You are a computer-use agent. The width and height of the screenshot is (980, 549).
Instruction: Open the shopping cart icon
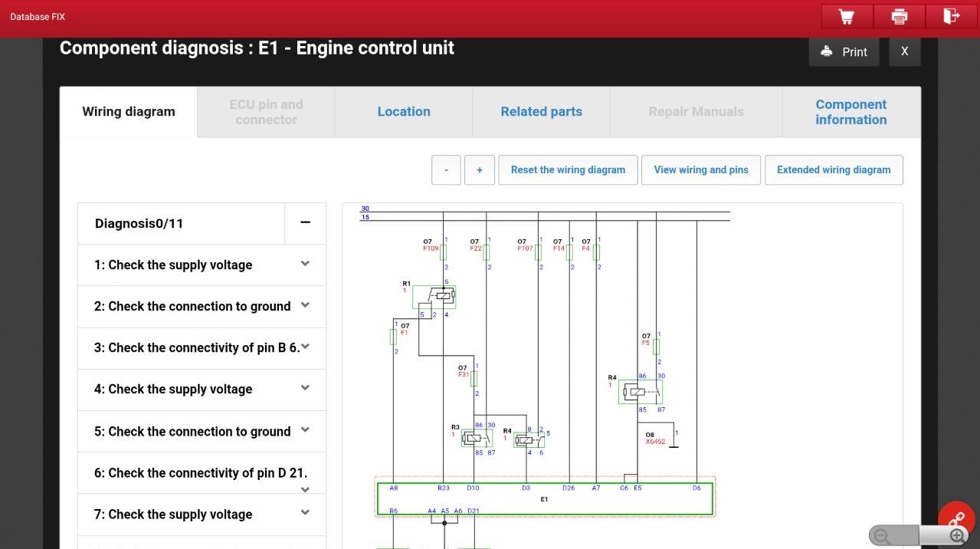pyautogui.click(x=847, y=15)
